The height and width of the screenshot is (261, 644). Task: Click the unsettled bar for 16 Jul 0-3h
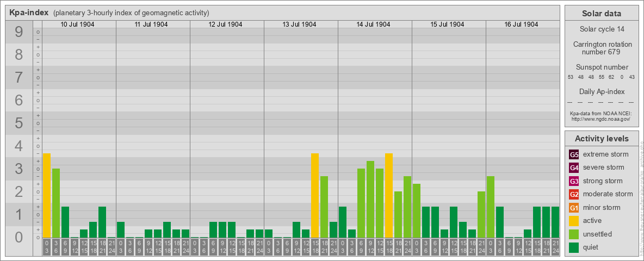[x=491, y=207]
